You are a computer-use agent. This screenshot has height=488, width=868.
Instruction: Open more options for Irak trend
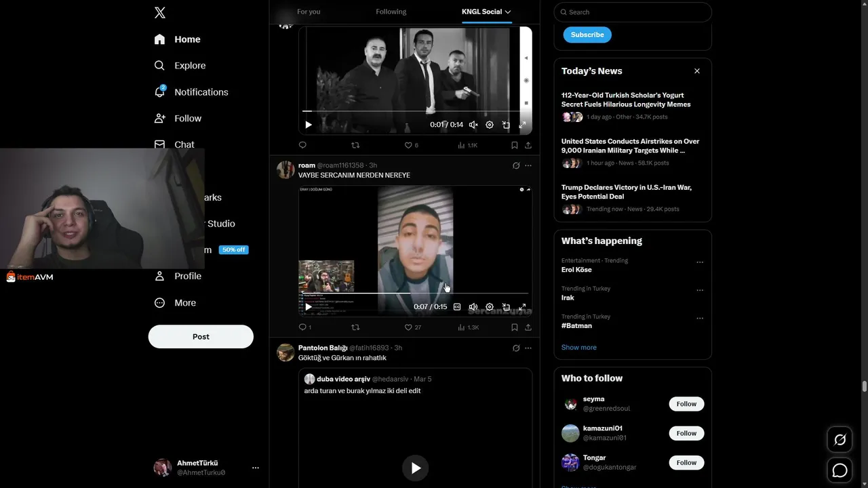pyautogui.click(x=700, y=290)
